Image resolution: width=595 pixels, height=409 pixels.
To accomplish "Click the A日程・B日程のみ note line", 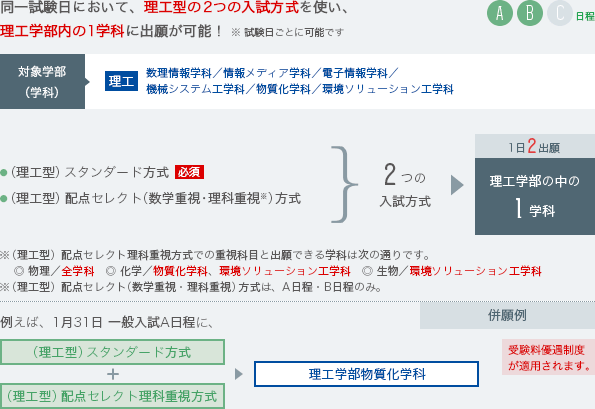I will click(191, 287).
